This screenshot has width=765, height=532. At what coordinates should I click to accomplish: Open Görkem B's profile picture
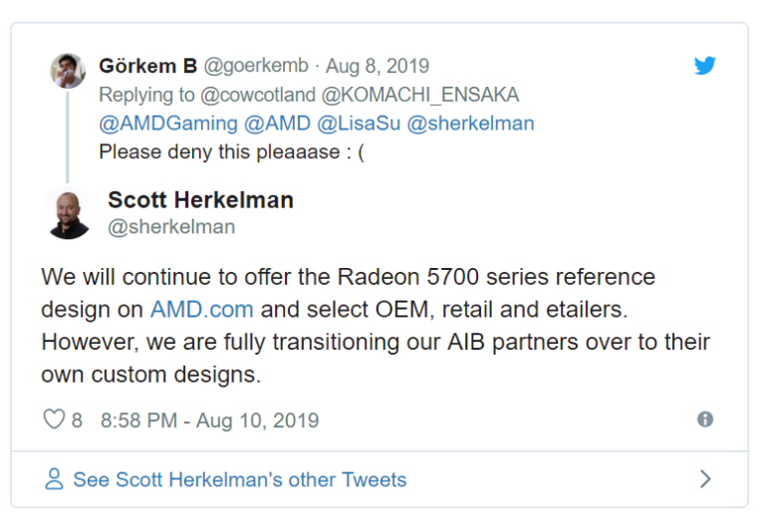point(68,71)
